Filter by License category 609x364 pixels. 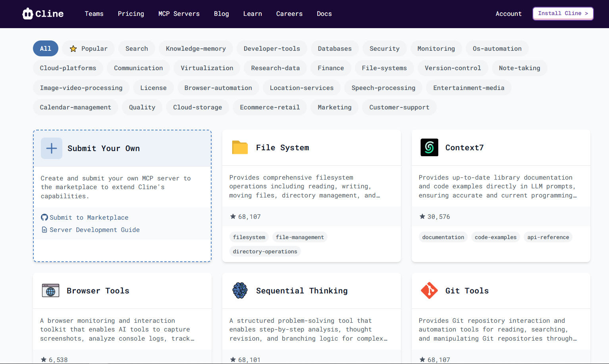coord(153,88)
